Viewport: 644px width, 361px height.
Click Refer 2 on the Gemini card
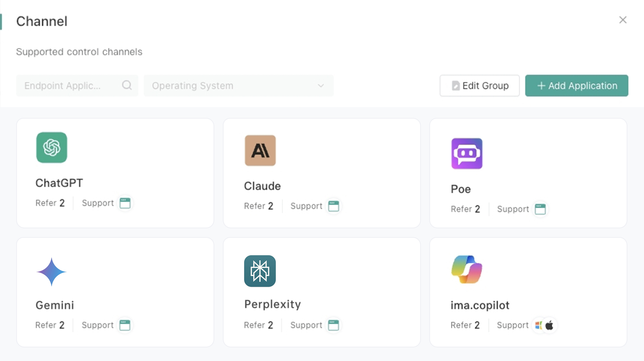pos(50,325)
